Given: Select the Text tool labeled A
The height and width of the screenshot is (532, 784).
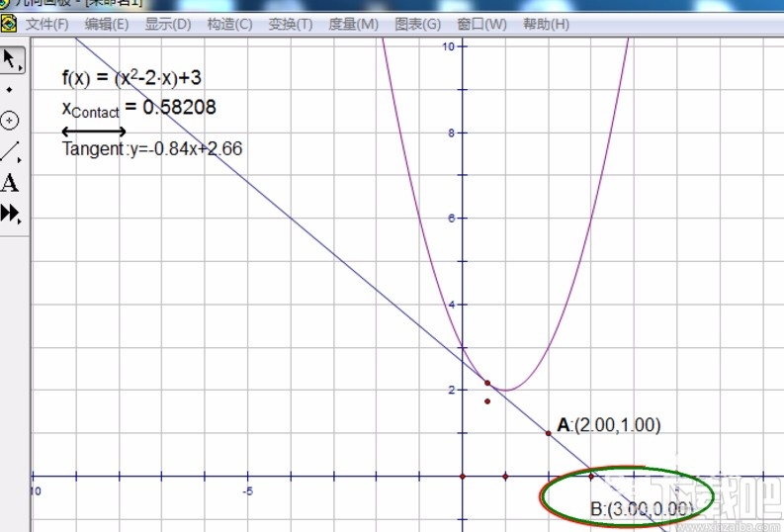Looking at the screenshot, I should pyautogui.click(x=10, y=183).
